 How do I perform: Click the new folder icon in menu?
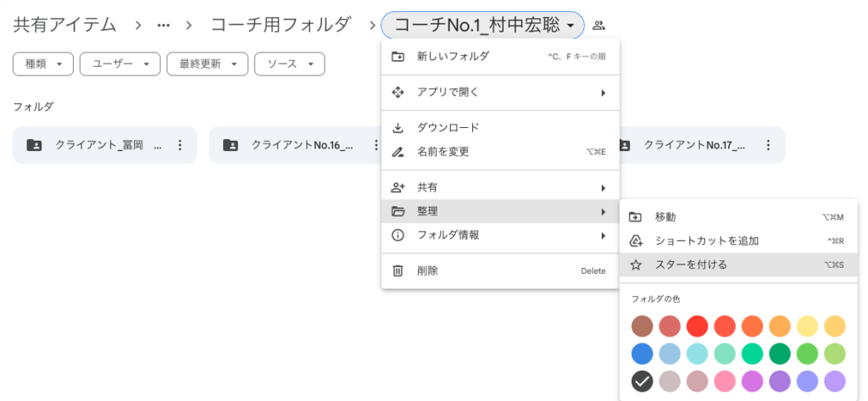tap(398, 57)
